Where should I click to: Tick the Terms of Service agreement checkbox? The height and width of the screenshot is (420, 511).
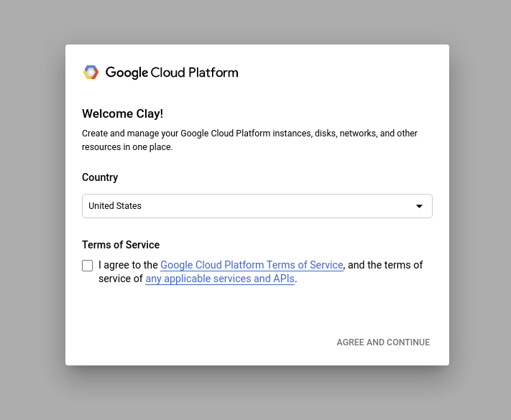tap(88, 266)
